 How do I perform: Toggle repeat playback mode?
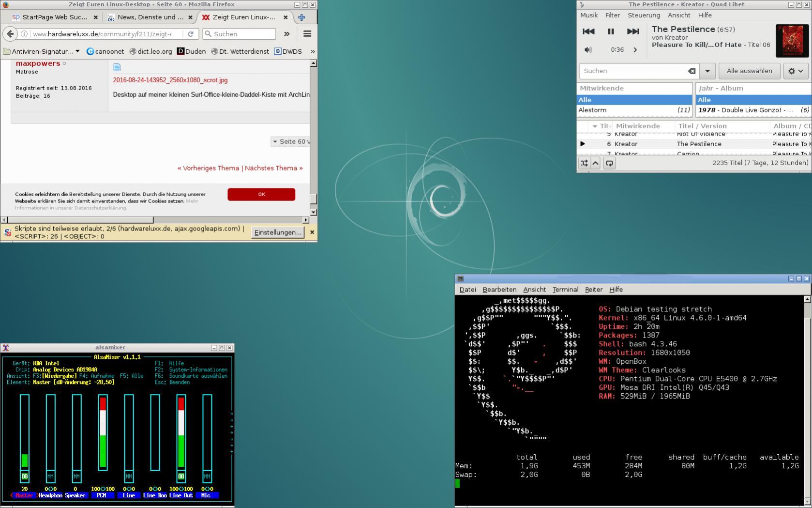609,163
